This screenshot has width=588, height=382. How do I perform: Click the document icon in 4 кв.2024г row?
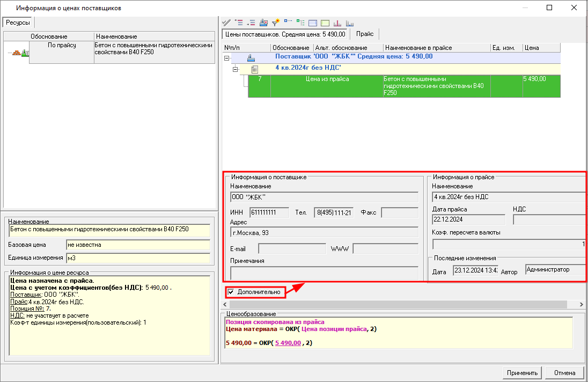[x=255, y=69]
